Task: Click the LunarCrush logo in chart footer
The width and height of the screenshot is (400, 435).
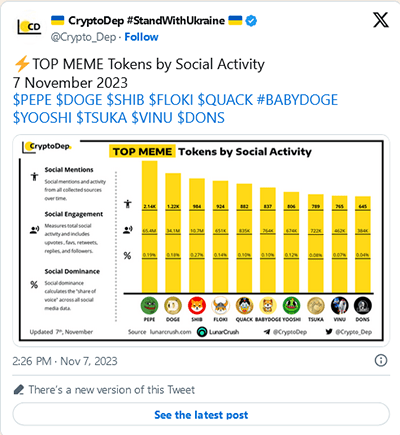Action: (x=202, y=332)
